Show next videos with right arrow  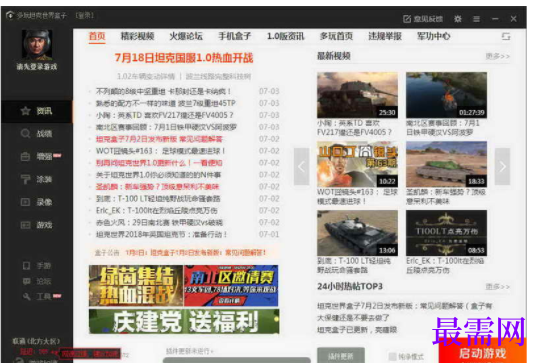point(502,167)
